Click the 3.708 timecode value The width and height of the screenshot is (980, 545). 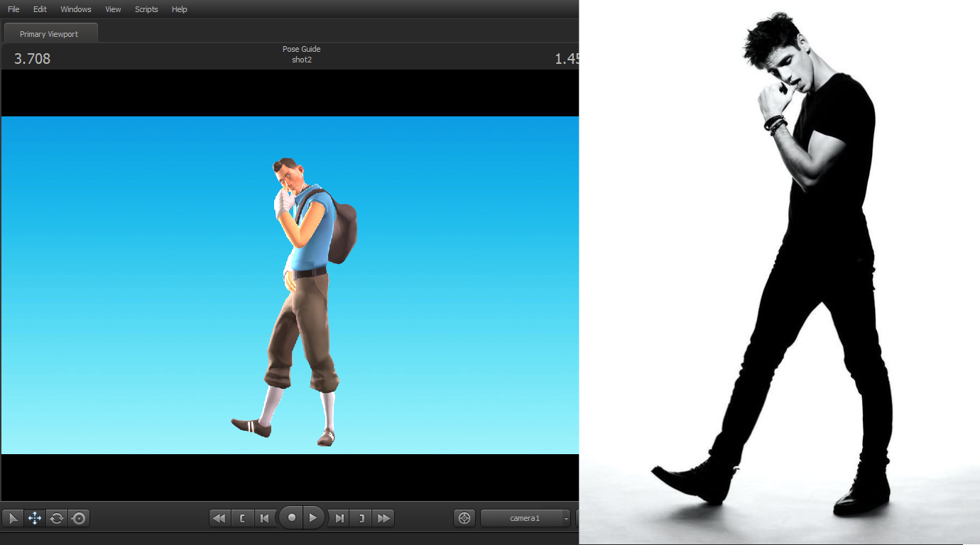click(x=33, y=59)
